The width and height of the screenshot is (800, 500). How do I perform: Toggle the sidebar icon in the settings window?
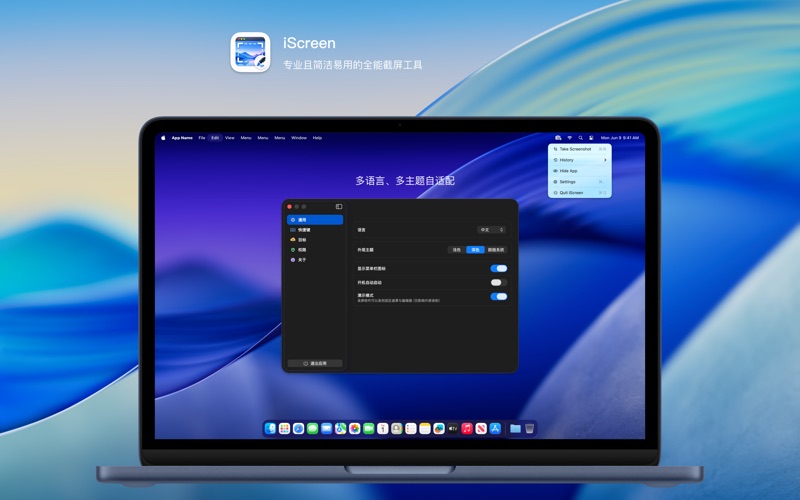tap(339, 207)
